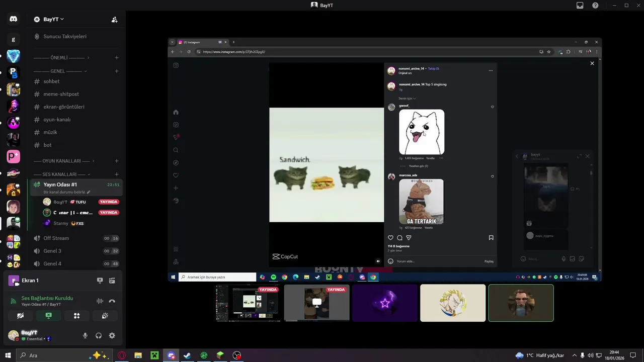Mute the microphone in user panel
This screenshot has width=644, height=362.
(85, 335)
